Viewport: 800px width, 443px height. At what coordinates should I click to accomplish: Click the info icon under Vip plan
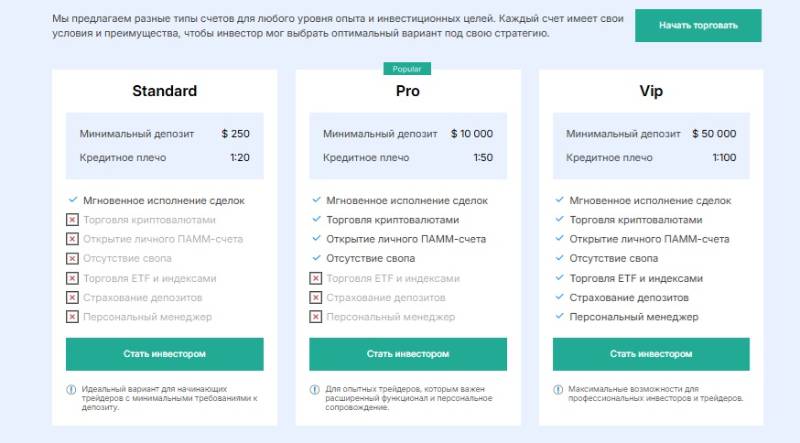[559, 389]
